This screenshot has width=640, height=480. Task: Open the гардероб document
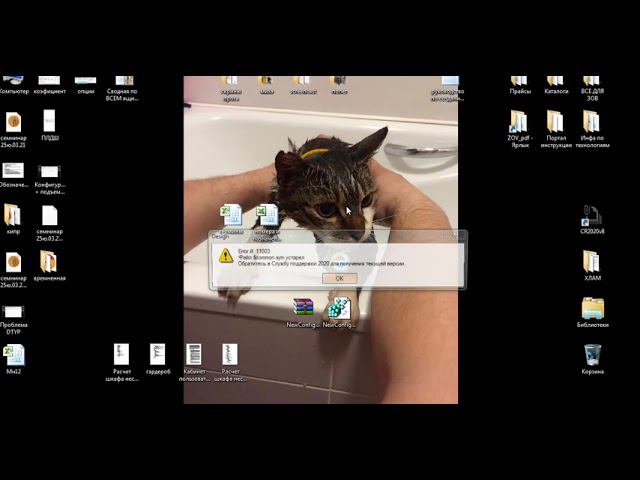[158, 359]
